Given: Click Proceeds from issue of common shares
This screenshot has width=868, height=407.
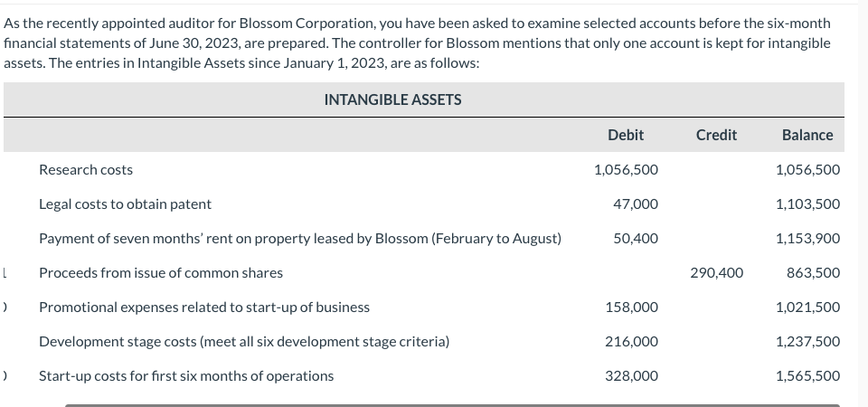Looking at the screenshot, I should 160,272.
